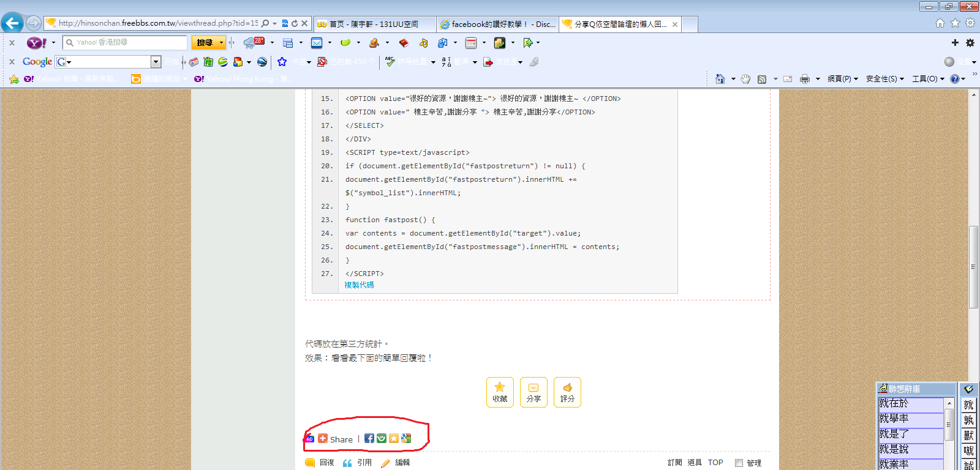This screenshot has height=470, width=980.
Task: Click the 複製代碼 copy code link
Action: tap(359, 285)
